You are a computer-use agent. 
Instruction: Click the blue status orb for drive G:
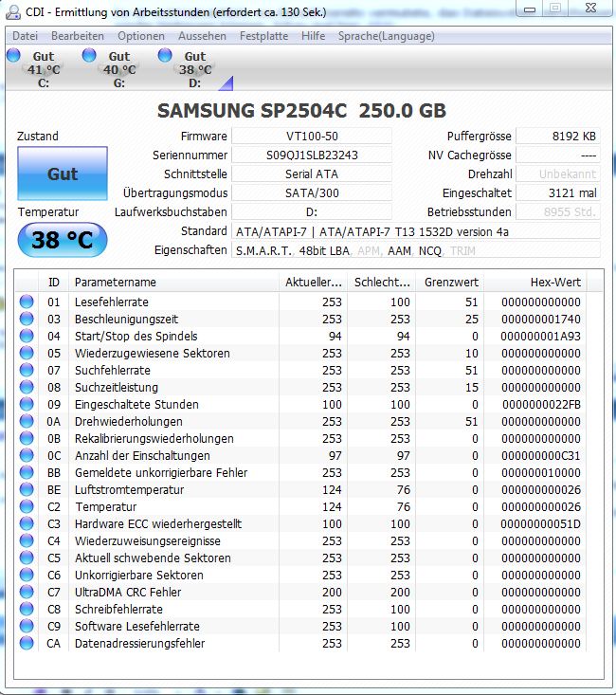(89, 55)
